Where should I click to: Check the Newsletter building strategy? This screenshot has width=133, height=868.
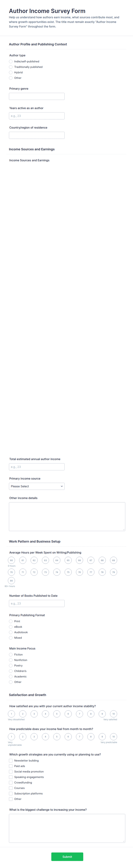coord(11,761)
